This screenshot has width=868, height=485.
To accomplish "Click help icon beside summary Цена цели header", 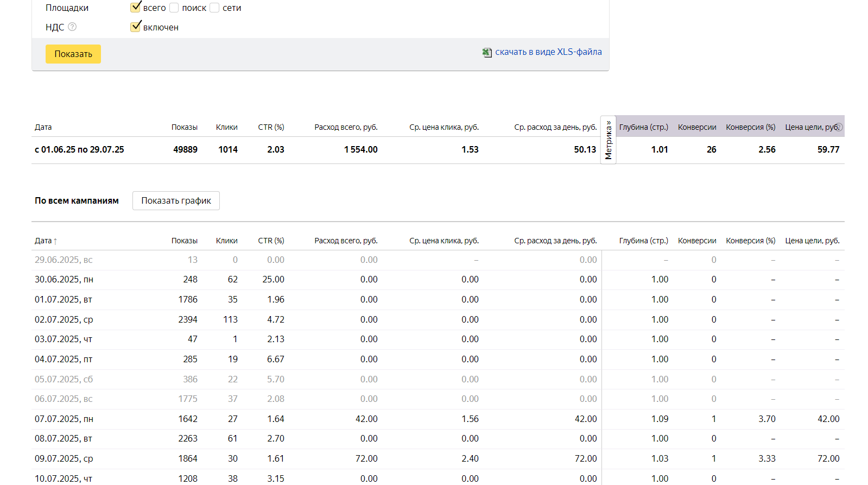I will pyautogui.click(x=839, y=127).
